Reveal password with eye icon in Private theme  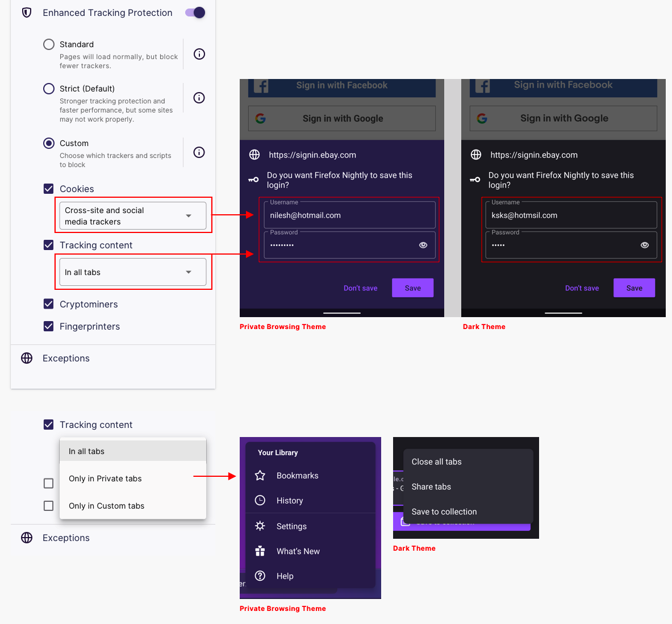423,245
